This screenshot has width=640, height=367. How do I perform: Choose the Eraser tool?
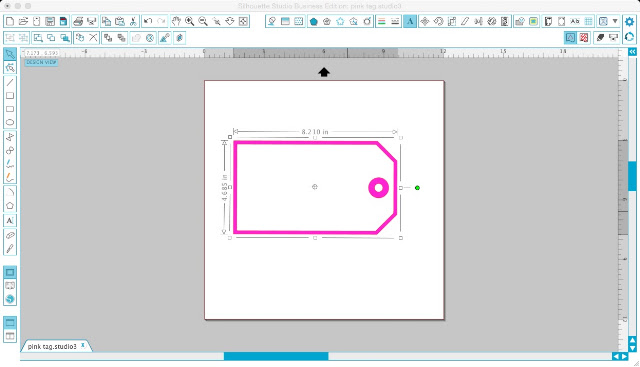point(10,235)
